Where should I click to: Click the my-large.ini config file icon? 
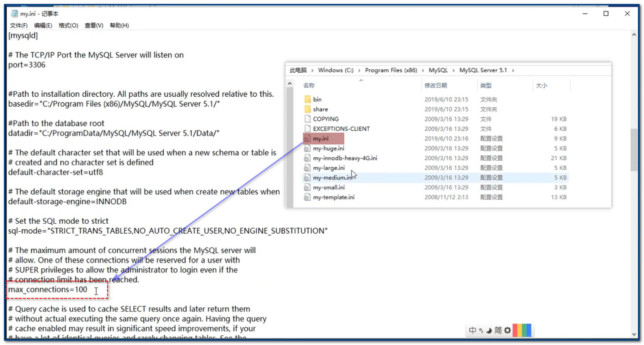pos(307,168)
